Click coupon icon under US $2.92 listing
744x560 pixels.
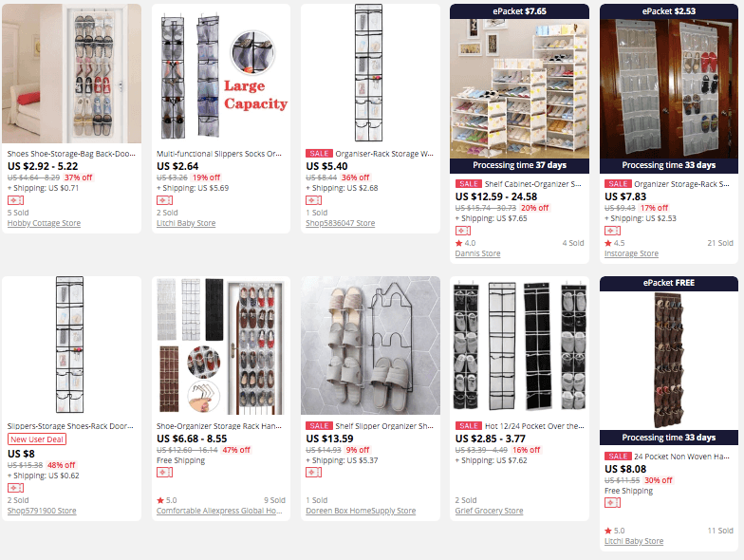pos(15,200)
